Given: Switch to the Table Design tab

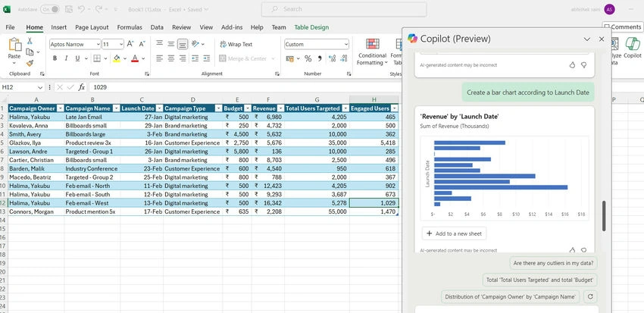Looking at the screenshot, I should [311, 27].
